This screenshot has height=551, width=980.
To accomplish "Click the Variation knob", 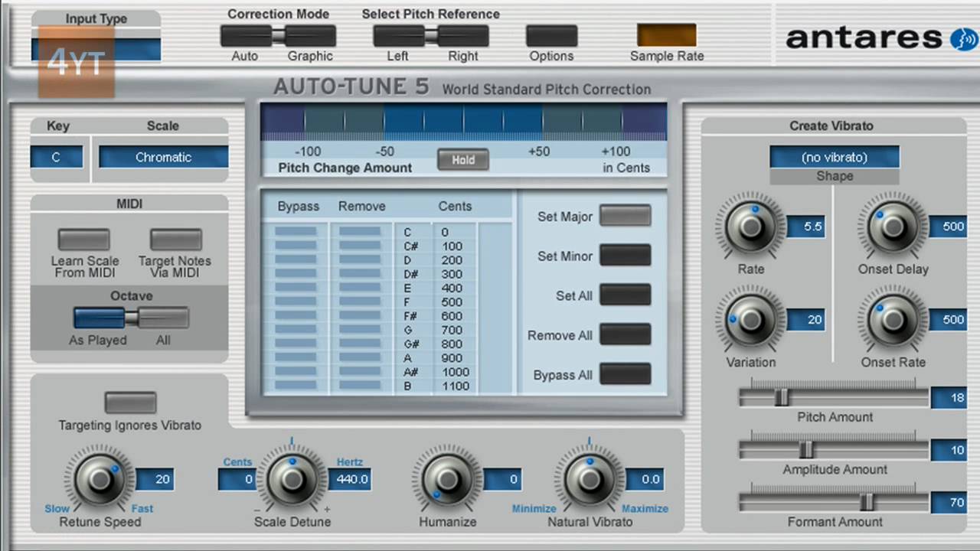I will tap(751, 320).
